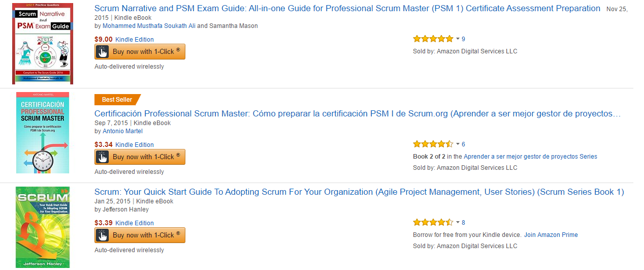Open Certificación Professional Scrum Master cover image
Screen dimensions: 644x270
coord(43,133)
